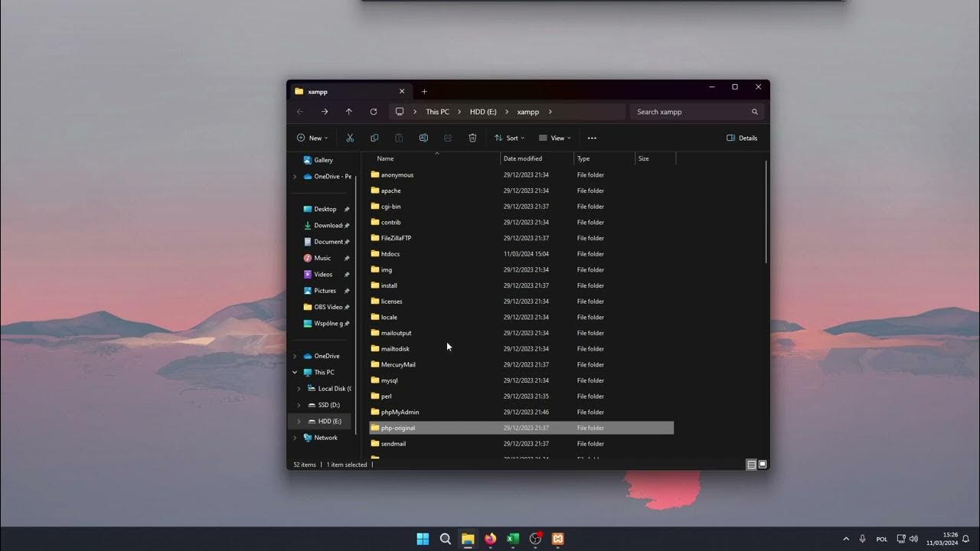Expand HDD (E:) tree node chevron
Image resolution: width=980 pixels, height=551 pixels.
[x=299, y=422]
